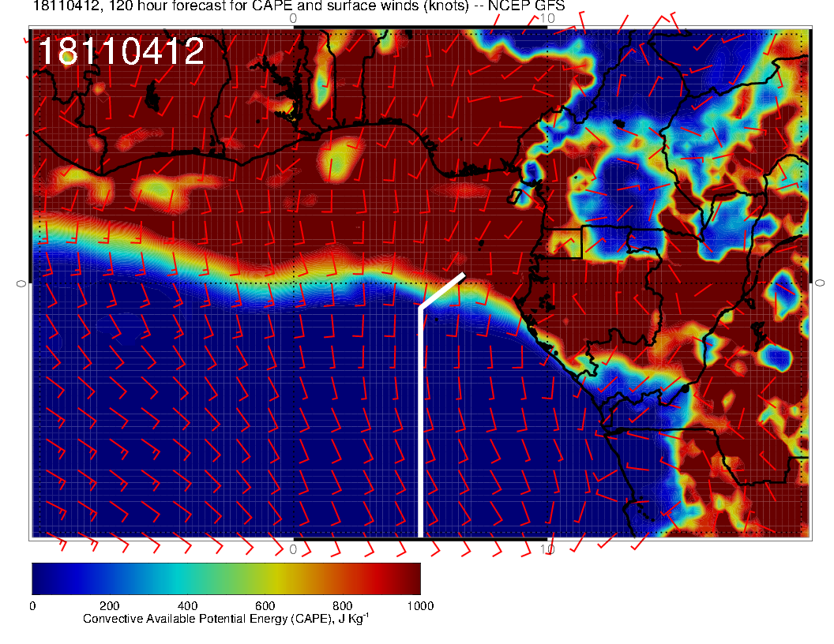Image resolution: width=834 pixels, height=644 pixels.
Task: Click the 600 tick label under the colorbar
Action: 265,606
